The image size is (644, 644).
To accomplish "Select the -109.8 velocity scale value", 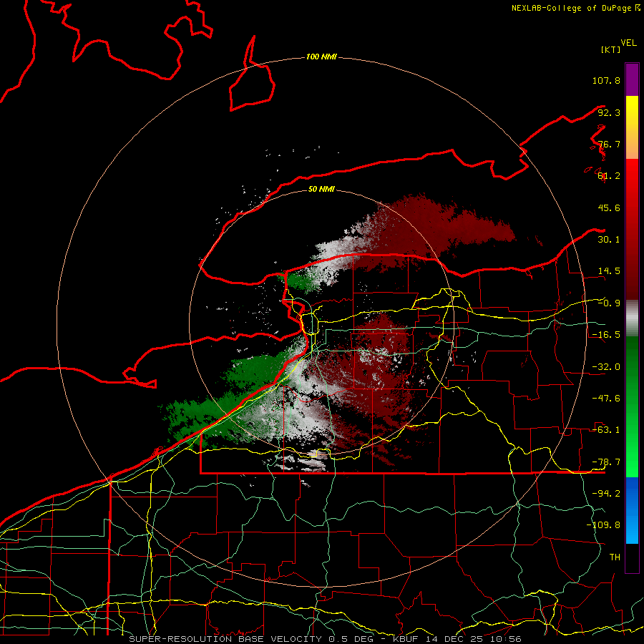I will pyautogui.click(x=603, y=525).
